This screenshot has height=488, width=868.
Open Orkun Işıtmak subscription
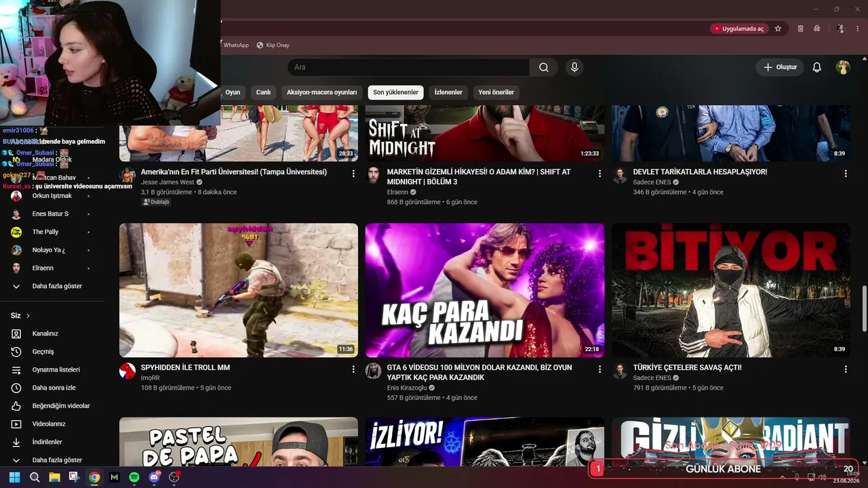tap(52, 196)
